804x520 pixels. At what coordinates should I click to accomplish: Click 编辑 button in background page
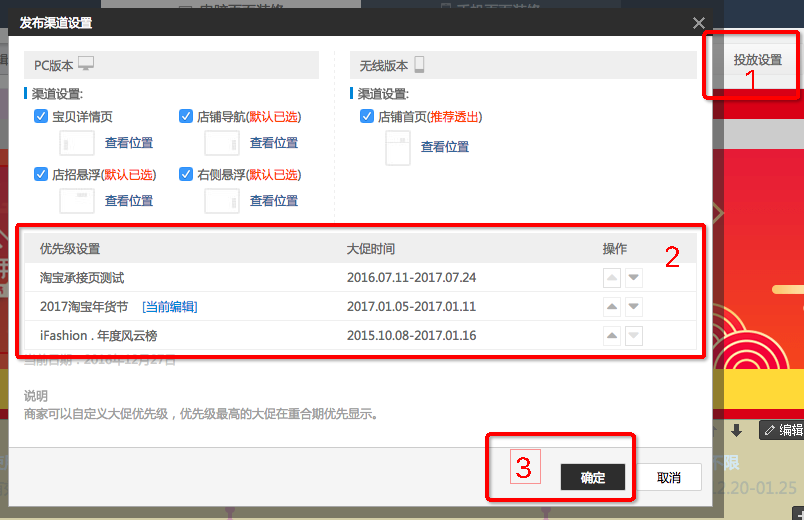click(x=783, y=430)
